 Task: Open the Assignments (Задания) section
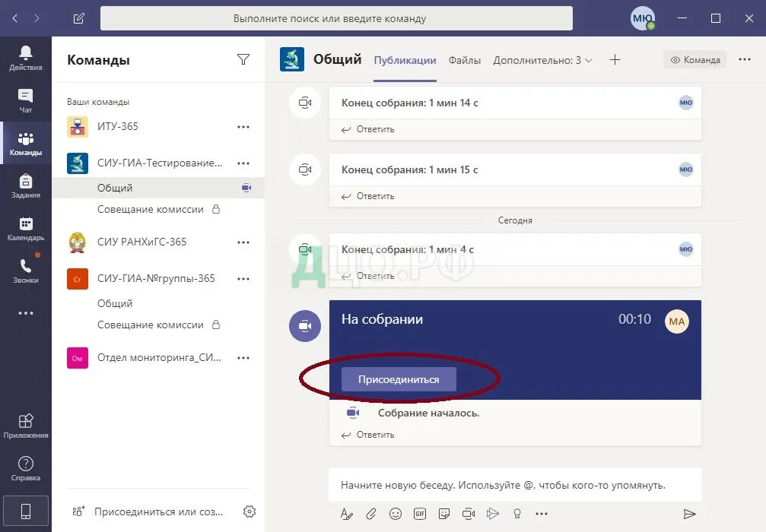[x=25, y=186]
